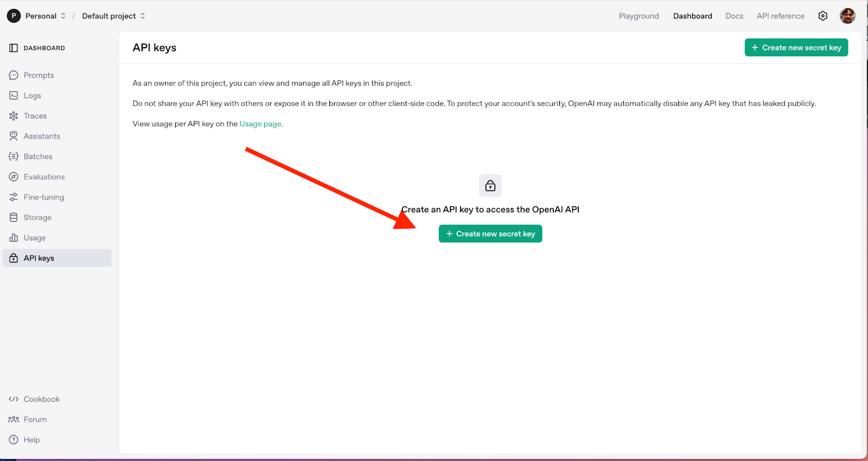This screenshot has height=461, width=868.
Task: Select API keys in the sidebar menu
Action: coord(57,258)
